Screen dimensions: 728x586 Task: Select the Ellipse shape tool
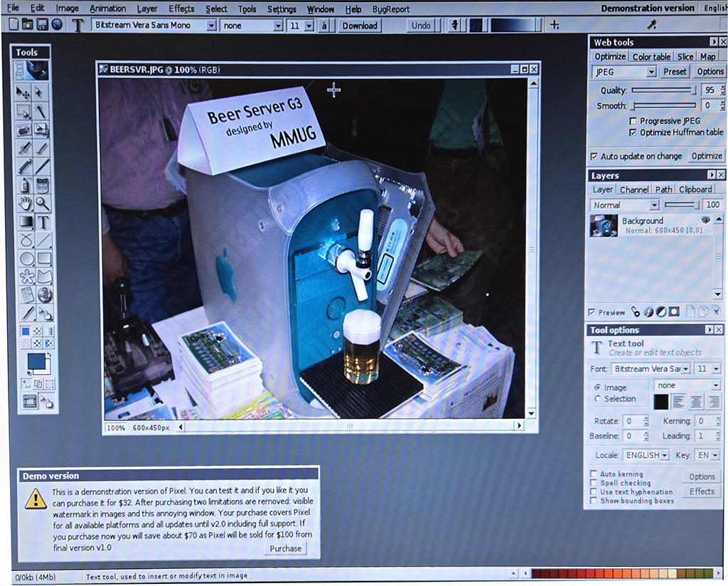tap(27, 258)
